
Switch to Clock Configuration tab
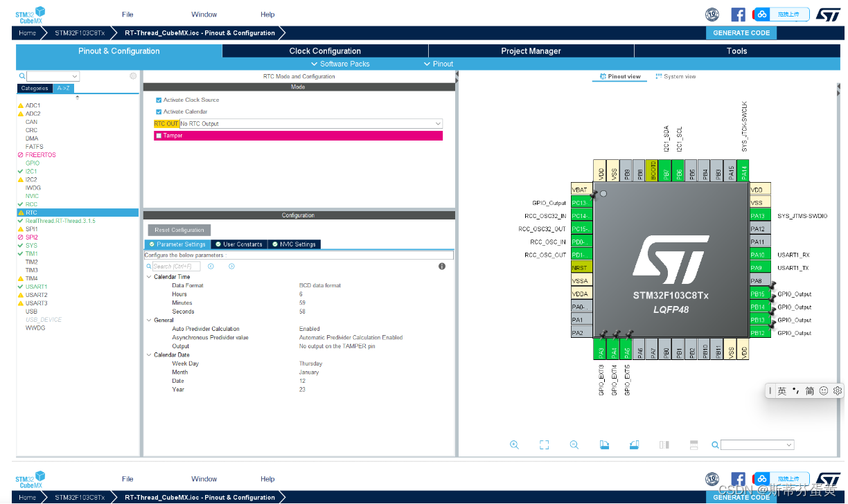point(325,51)
